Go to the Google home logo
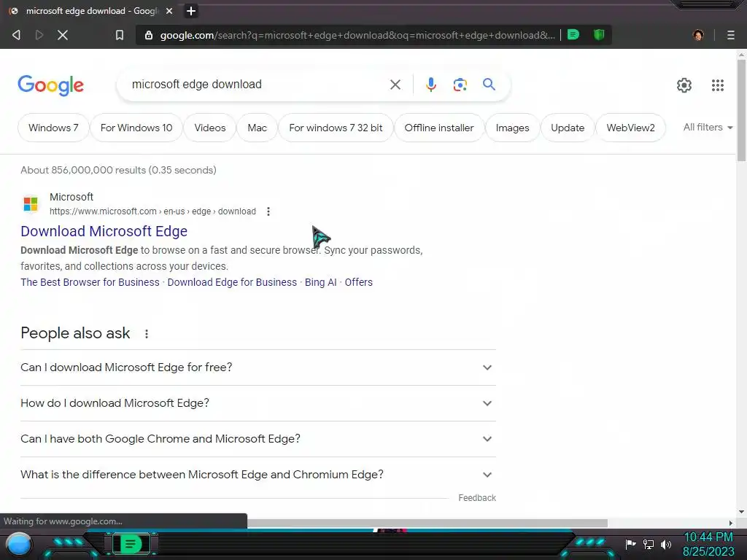Viewport: 747px width, 560px height. (50, 85)
